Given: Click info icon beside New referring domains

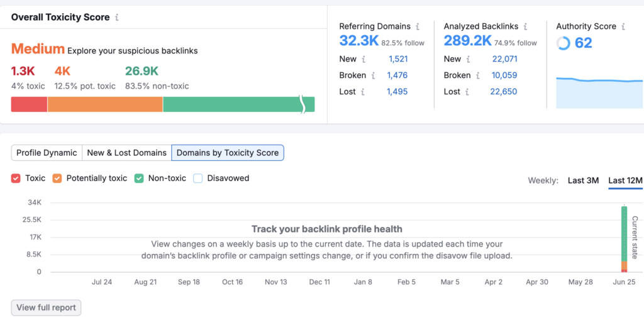Looking at the screenshot, I should (x=363, y=59).
